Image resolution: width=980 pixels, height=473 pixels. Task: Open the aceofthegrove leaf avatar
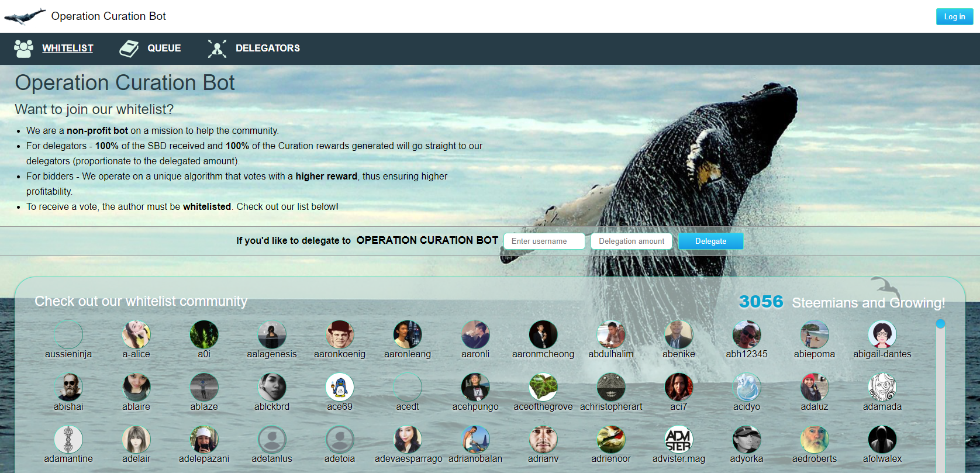pos(543,387)
